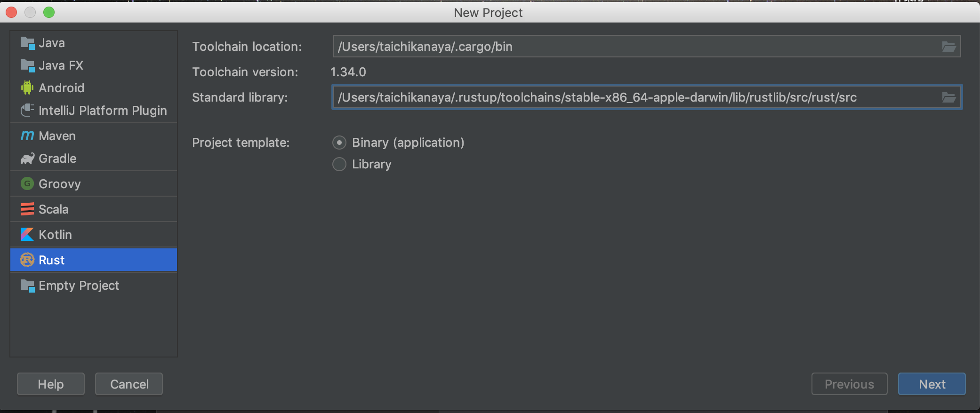Select the Gradle elephant icon
This screenshot has width=980, height=413.
[x=27, y=159]
